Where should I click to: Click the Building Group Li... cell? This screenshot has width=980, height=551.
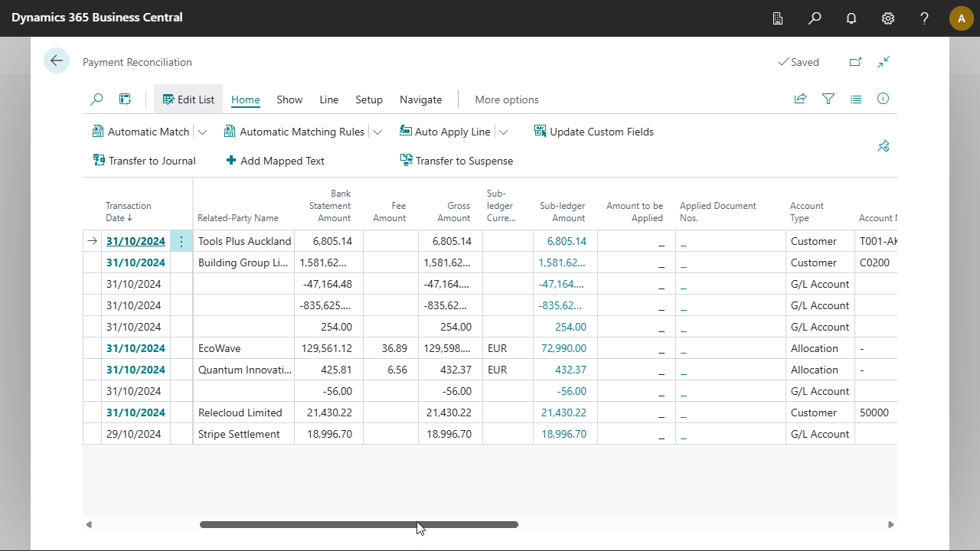click(243, 262)
